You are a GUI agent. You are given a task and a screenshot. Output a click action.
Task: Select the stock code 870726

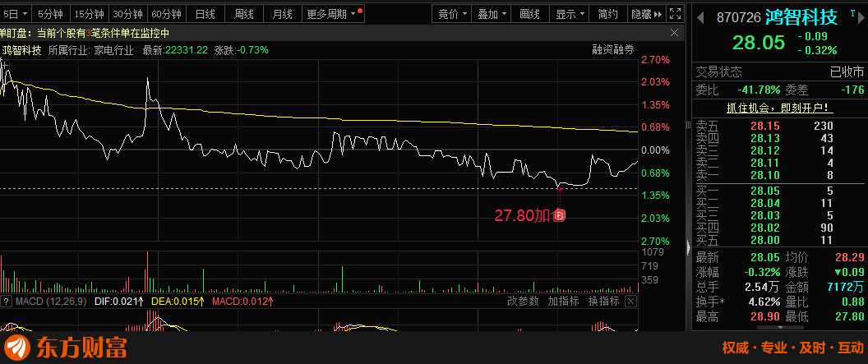(x=738, y=18)
